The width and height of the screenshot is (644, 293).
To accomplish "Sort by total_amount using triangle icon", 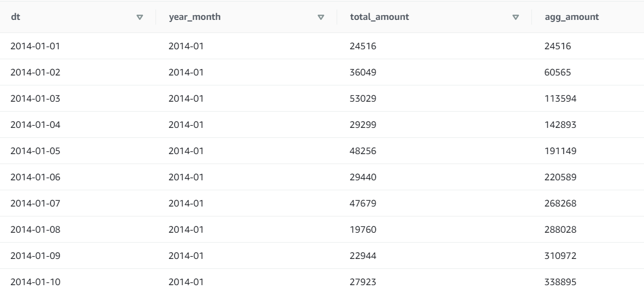I will pyautogui.click(x=516, y=17).
